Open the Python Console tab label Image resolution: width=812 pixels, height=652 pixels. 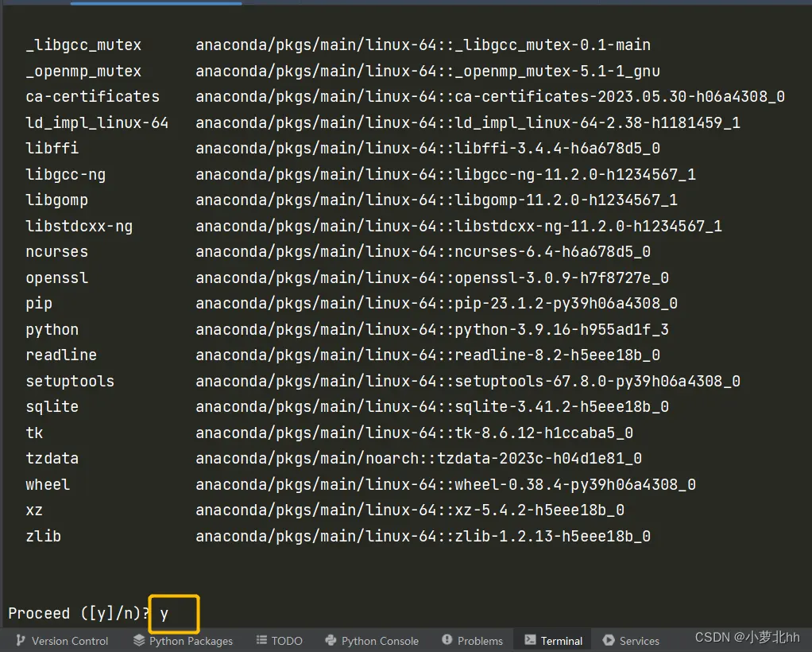(380, 641)
